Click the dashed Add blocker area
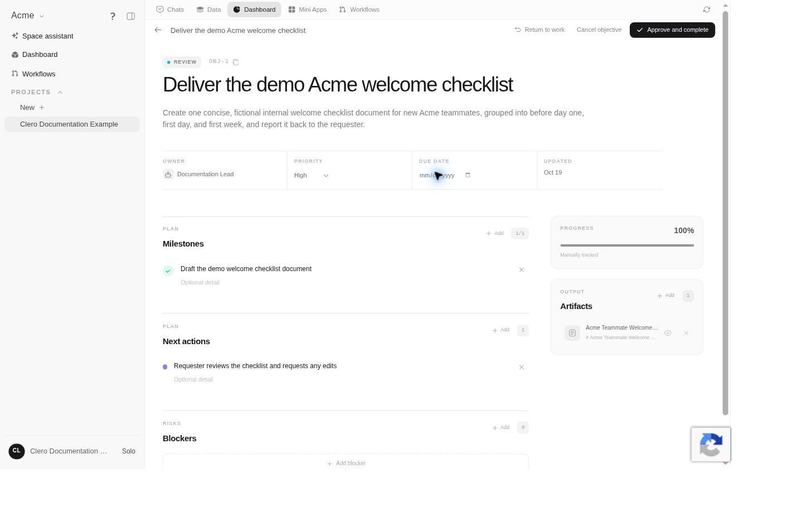Screen dimensions: 812x521 pos(346,463)
